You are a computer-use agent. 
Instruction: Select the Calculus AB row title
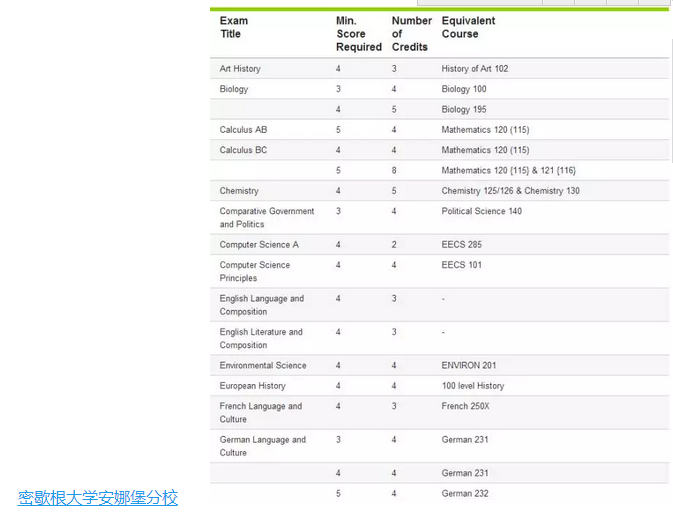pyautogui.click(x=243, y=130)
